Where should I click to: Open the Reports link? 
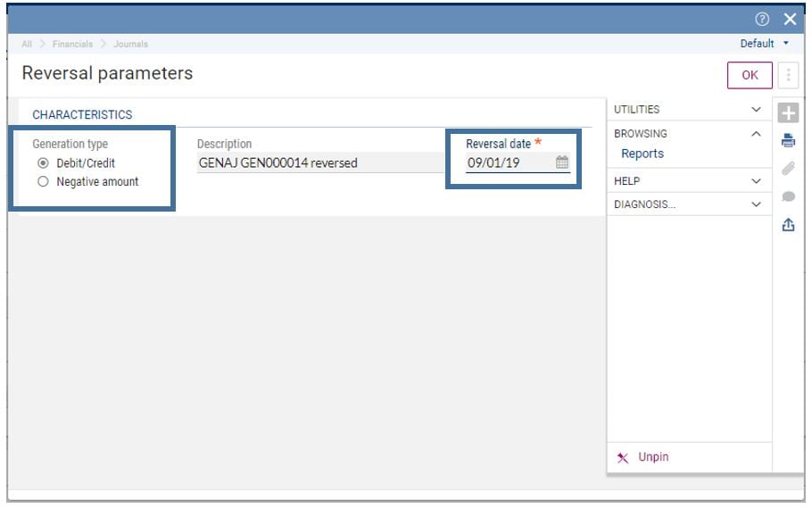click(642, 154)
